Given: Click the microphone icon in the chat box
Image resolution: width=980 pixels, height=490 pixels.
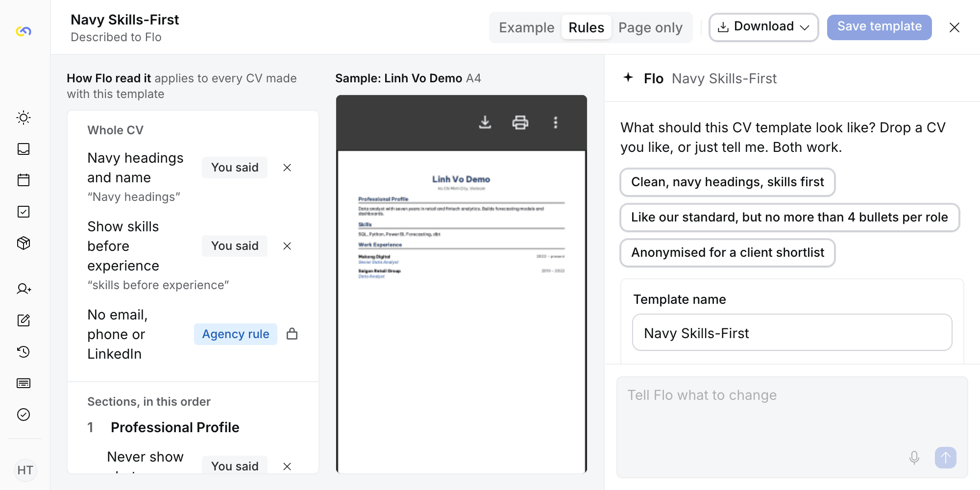Looking at the screenshot, I should click(914, 458).
